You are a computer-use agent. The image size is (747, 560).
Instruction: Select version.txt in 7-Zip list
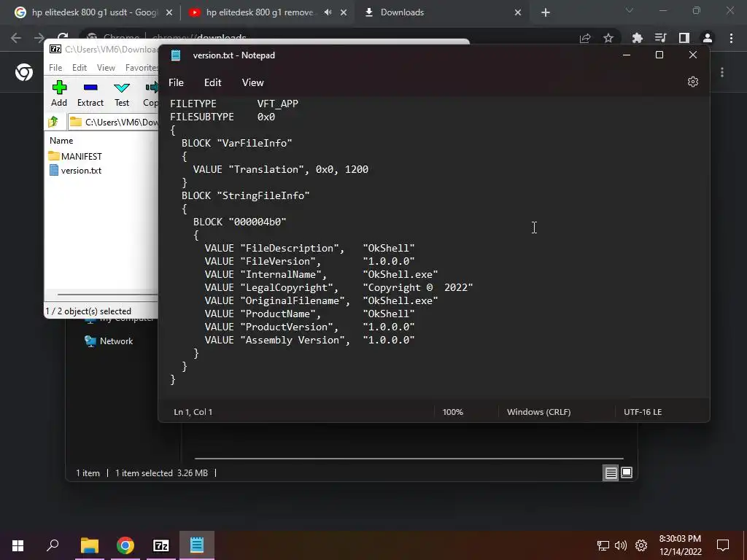[75, 171]
